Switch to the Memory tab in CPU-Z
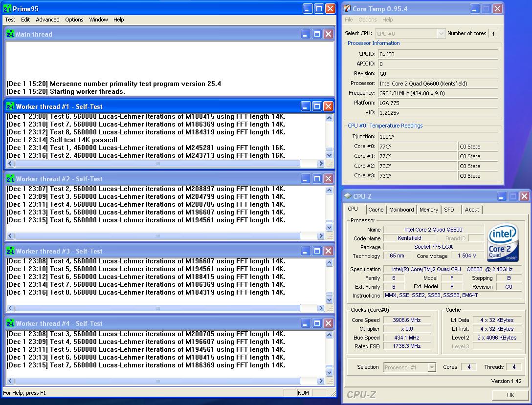The image size is (532, 405). tap(429, 210)
